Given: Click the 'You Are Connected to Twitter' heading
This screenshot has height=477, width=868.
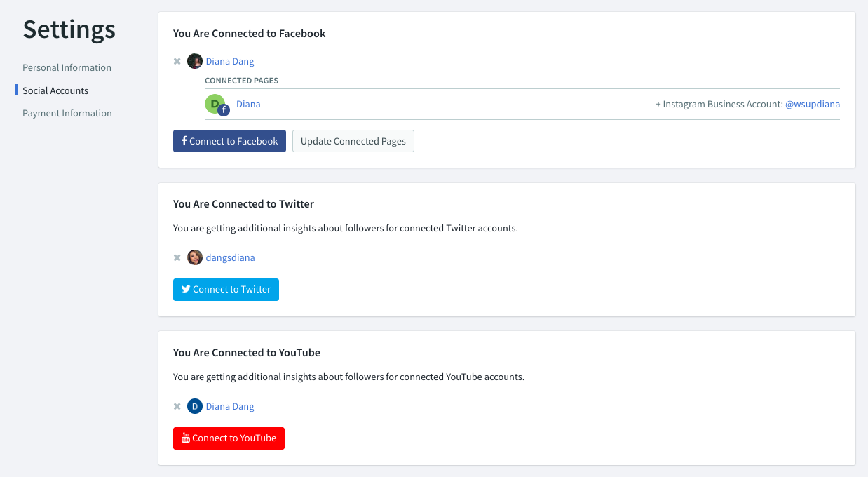Looking at the screenshot, I should pos(244,204).
